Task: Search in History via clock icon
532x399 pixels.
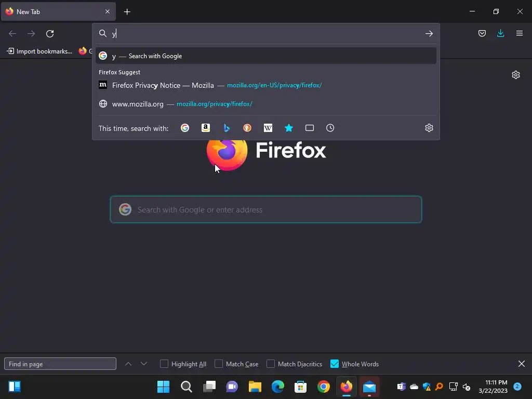Action: [x=330, y=128]
